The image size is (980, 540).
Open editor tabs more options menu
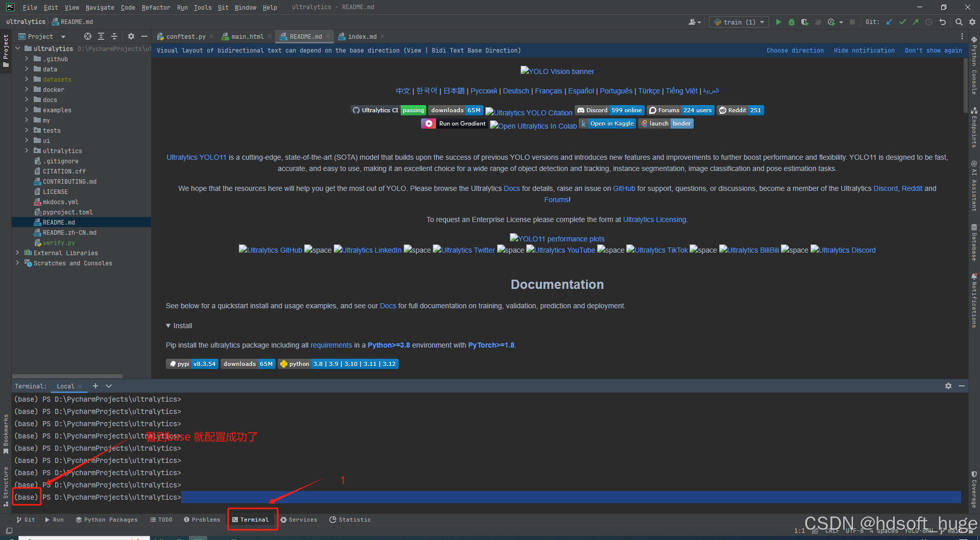click(962, 36)
